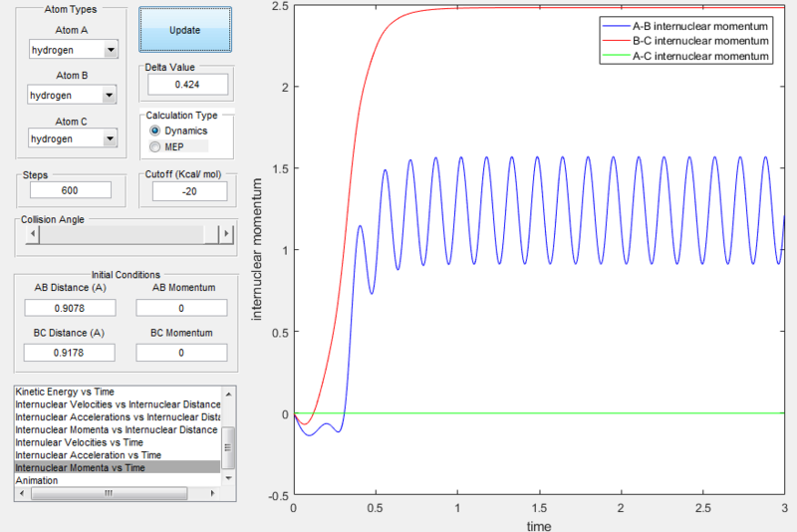
Task: Click the Collision Angle slider track
Action: 122,234
